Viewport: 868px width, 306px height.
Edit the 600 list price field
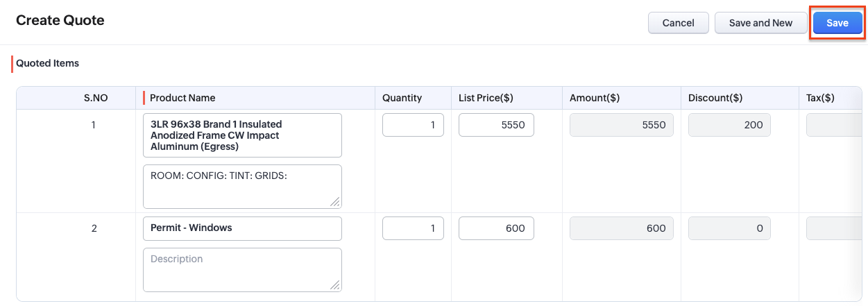496,228
